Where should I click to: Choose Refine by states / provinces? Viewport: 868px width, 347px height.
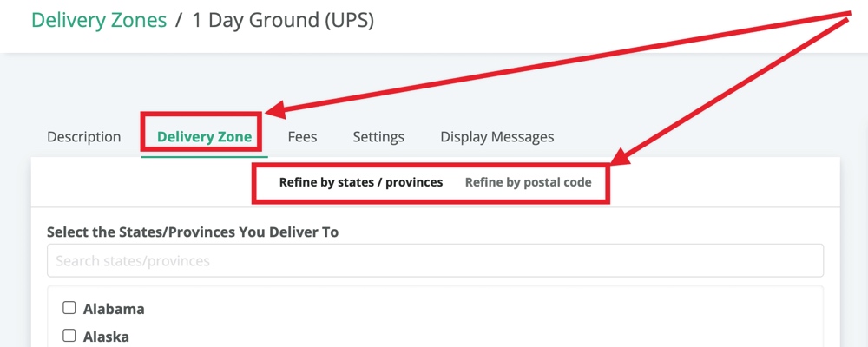point(361,182)
